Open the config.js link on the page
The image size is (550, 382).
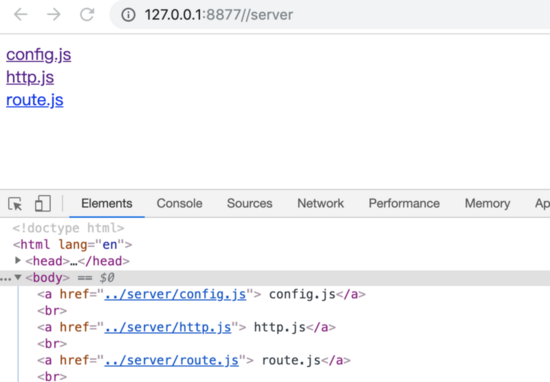pos(39,55)
